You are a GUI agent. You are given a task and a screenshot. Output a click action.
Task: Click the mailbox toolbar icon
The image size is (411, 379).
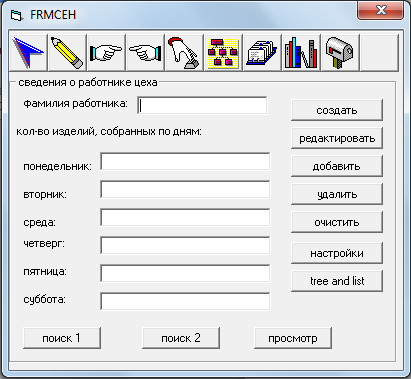pyautogui.click(x=340, y=52)
